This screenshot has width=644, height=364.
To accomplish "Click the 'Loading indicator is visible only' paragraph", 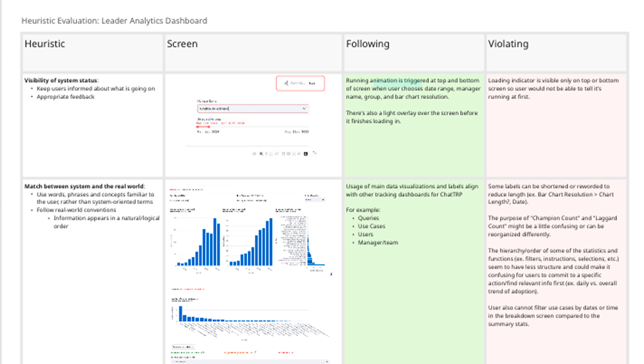I will pyautogui.click(x=553, y=88).
